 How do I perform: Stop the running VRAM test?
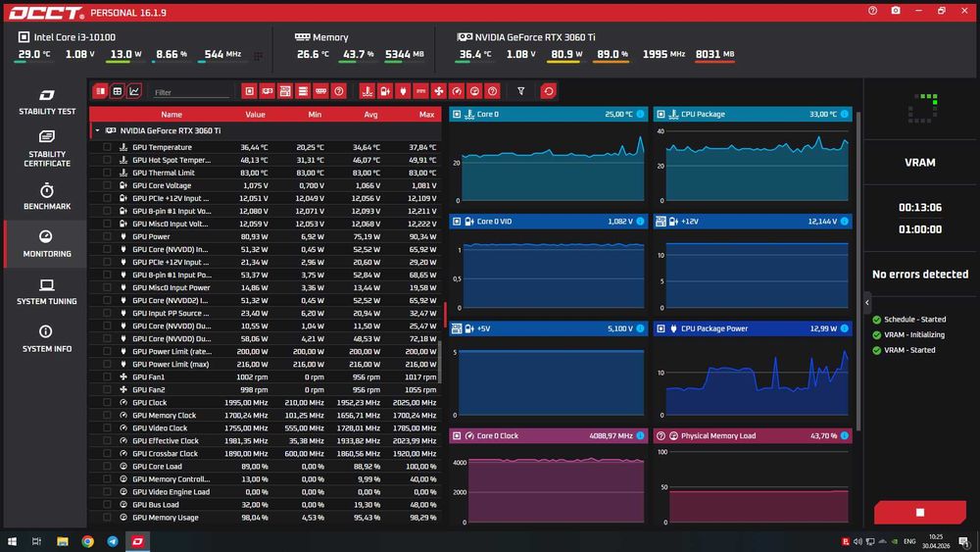pos(919,512)
